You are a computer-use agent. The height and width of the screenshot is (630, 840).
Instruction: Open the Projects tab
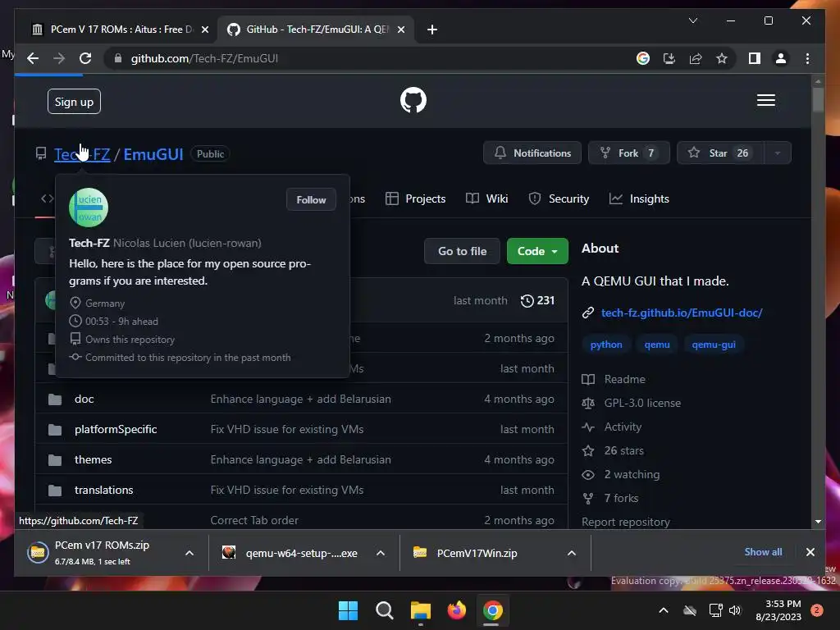tap(416, 199)
